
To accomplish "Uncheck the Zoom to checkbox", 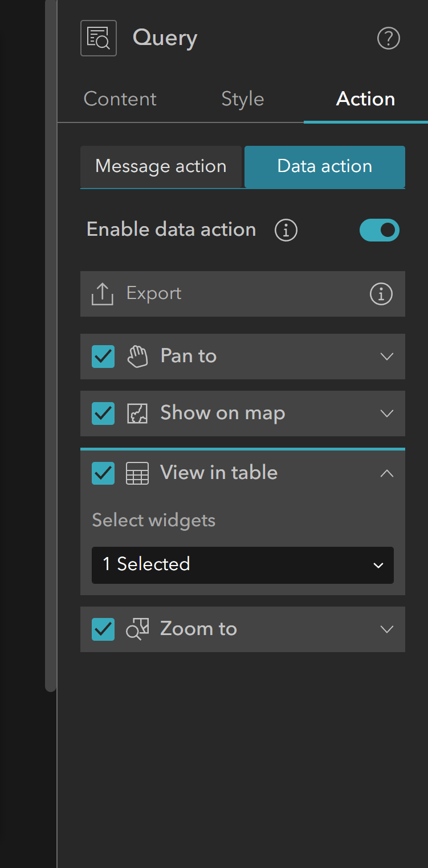I will [103, 629].
